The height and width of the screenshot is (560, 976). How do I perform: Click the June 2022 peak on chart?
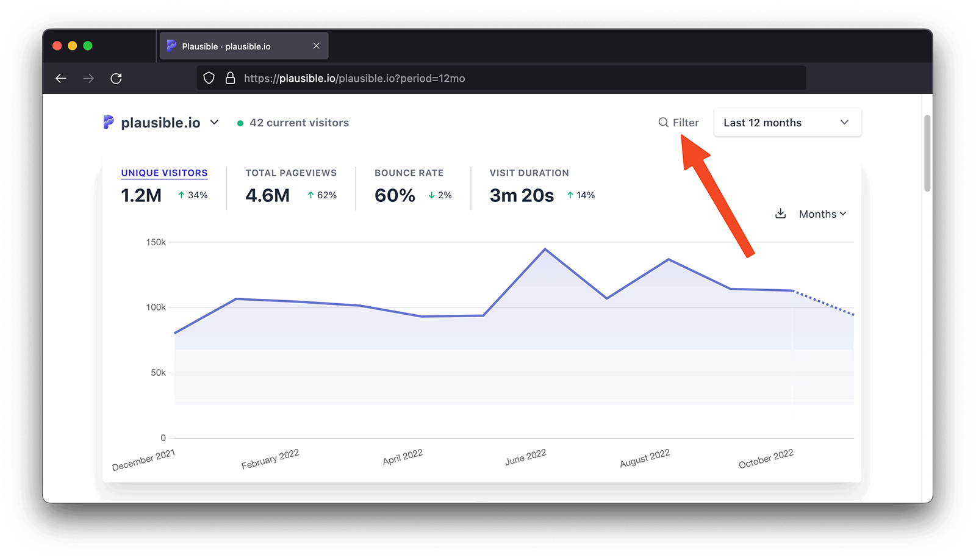(545, 249)
